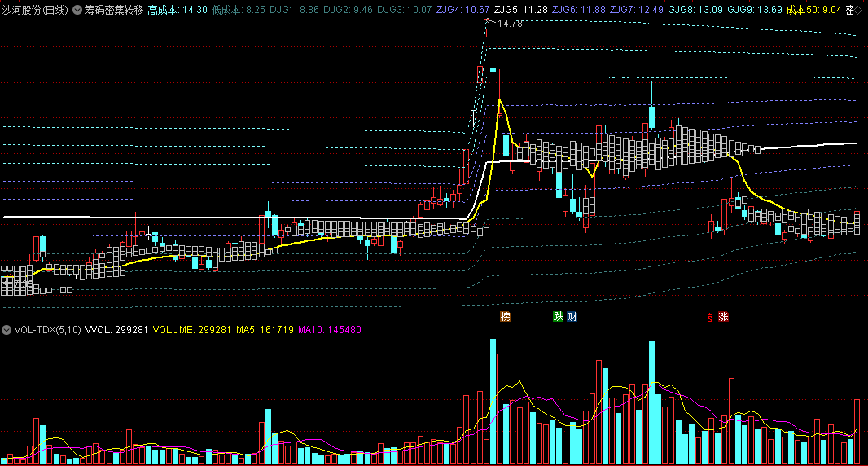Click the 低成本: 8.25 value

(x=239, y=10)
